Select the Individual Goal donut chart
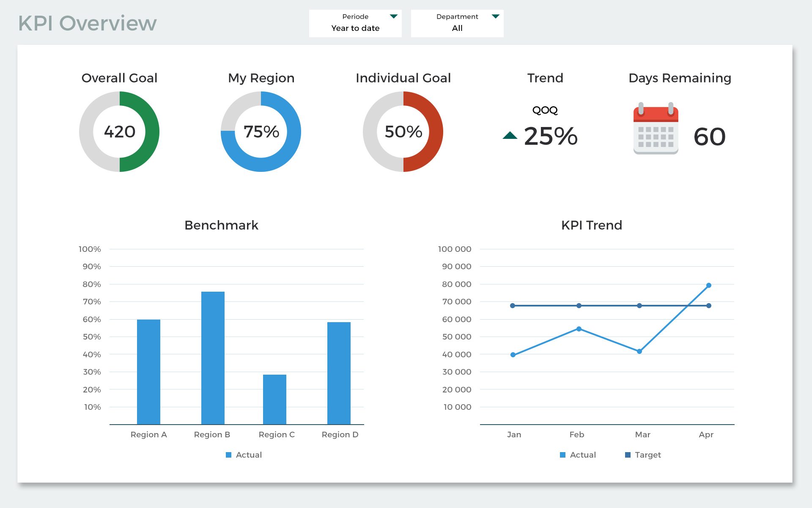 (403, 132)
